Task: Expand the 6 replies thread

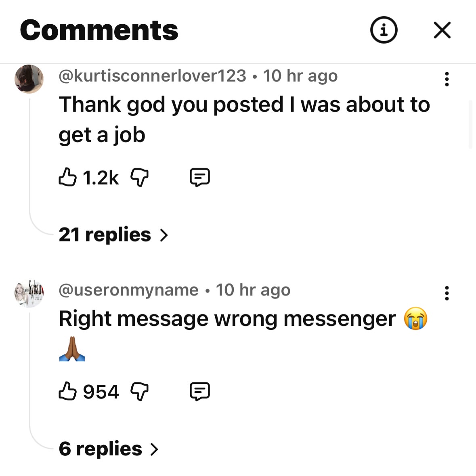Action: (101, 449)
